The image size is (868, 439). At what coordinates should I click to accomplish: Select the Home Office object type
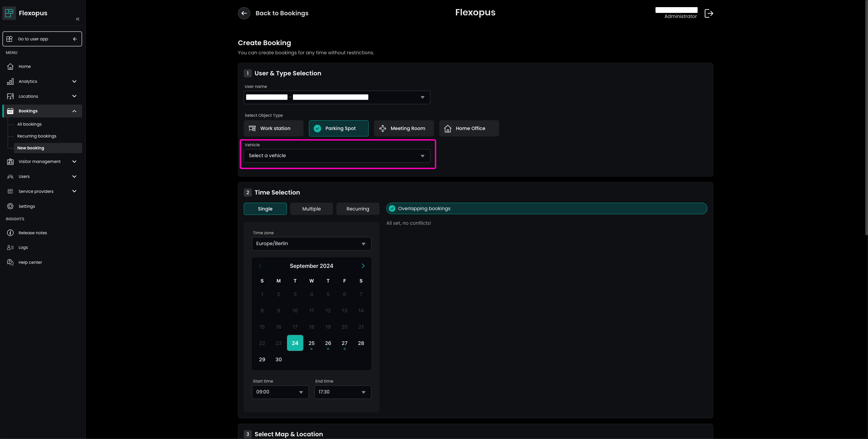[469, 128]
